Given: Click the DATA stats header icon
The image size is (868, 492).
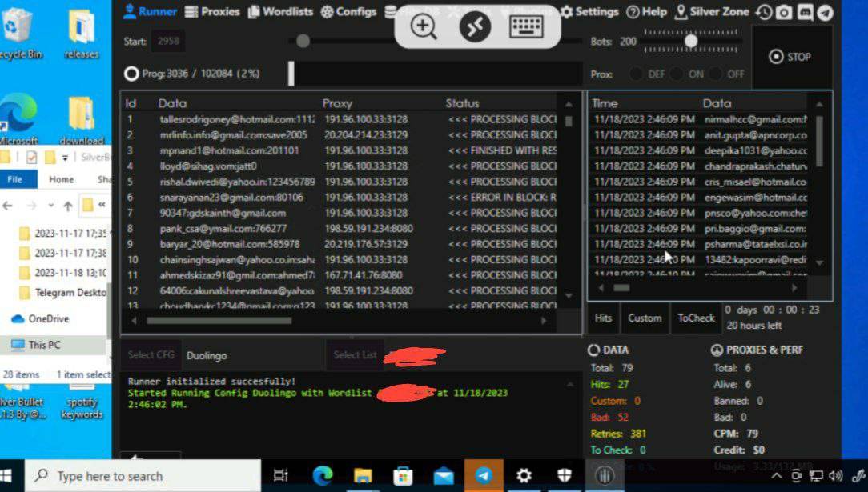Looking at the screenshot, I should pos(594,350).
